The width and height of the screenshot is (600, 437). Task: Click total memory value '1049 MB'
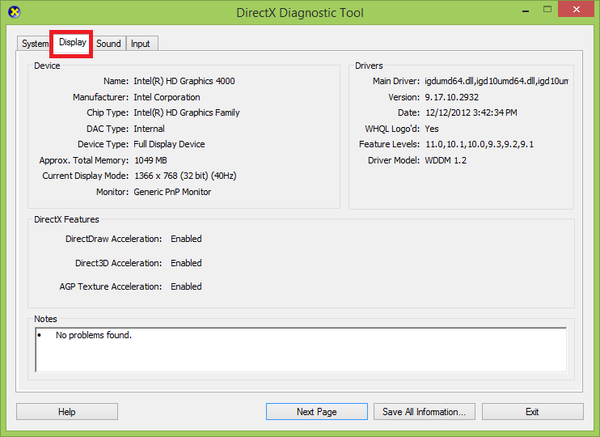151,160
